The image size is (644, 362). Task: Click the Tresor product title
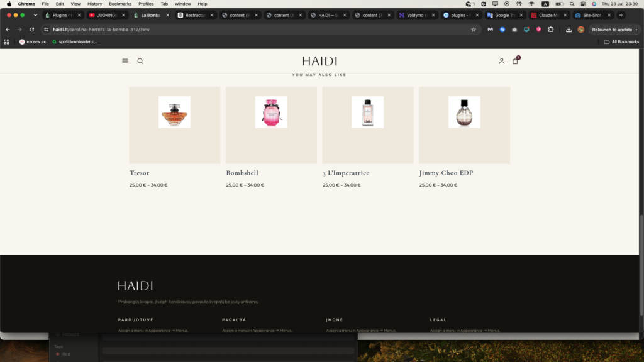139,173
